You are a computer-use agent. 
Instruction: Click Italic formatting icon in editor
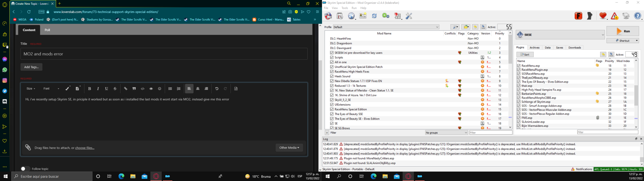[98, 89]
